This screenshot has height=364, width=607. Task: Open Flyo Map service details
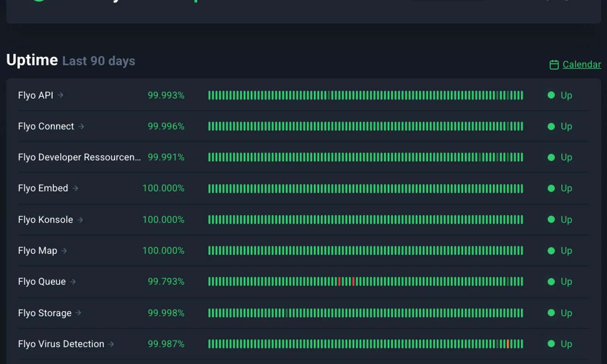pos(38,251)
